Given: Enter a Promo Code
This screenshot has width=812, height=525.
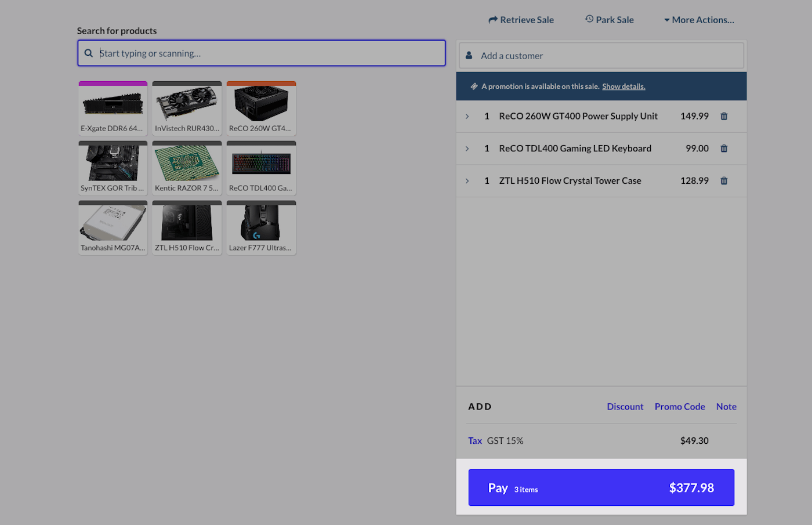Looking at the screenshot, I should point(680,407).
